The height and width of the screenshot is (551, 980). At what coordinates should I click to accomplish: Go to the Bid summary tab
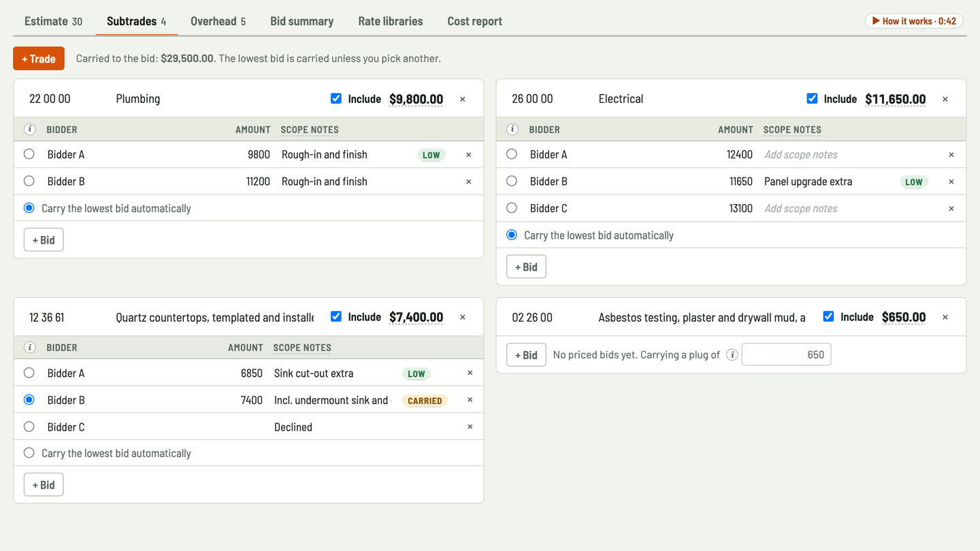(x=301, y=21)
